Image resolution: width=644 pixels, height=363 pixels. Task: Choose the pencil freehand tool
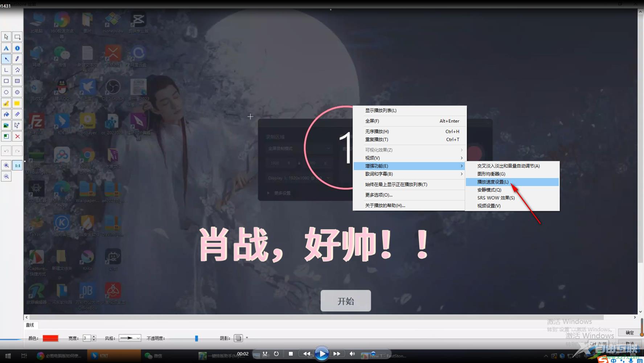tap(17, 59)
